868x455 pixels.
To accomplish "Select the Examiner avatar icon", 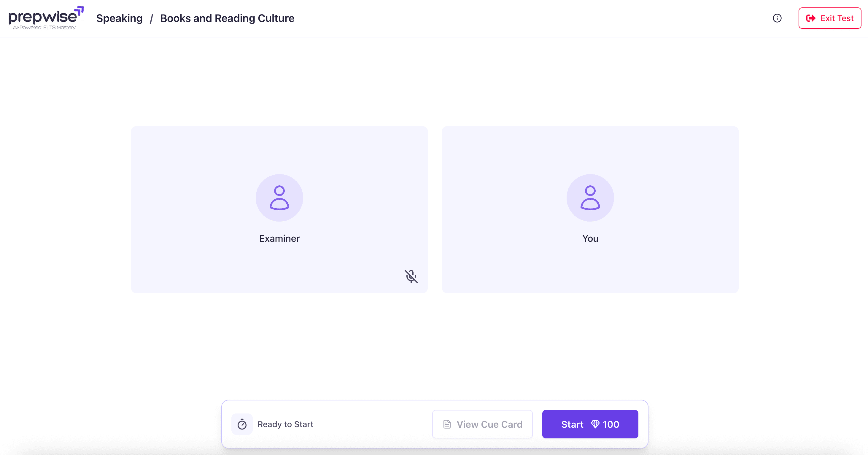I will pyautogui.click(x=279, y=198).
